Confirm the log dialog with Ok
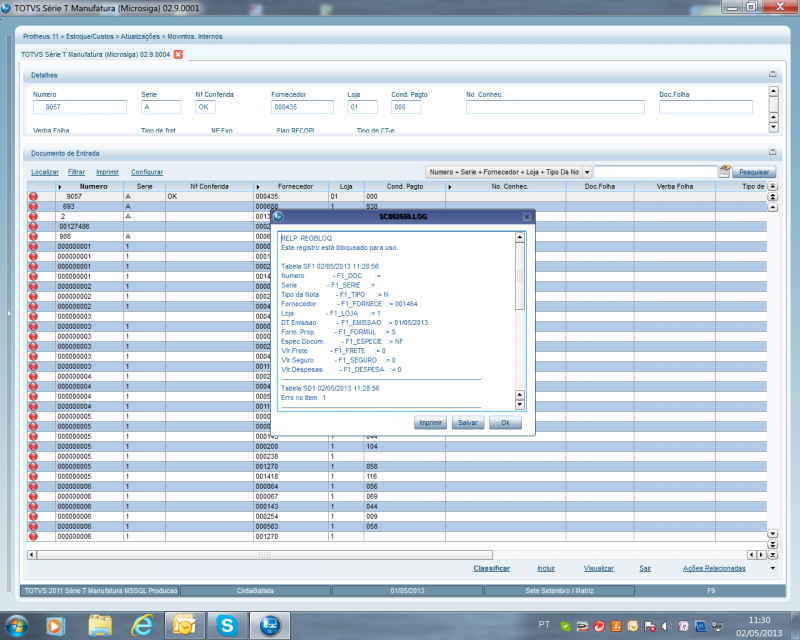Screen dimensions: 800x640 (505, 423)
